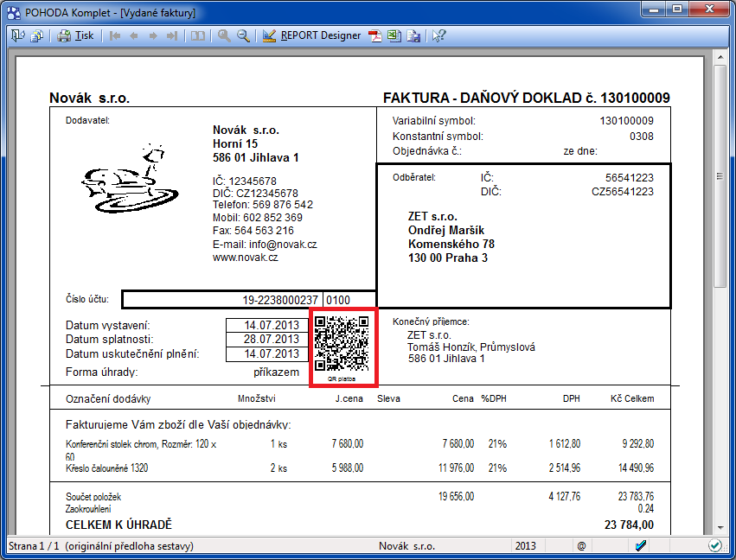Export the invoice to PDF
736x560 pixels.
(375, 35)
